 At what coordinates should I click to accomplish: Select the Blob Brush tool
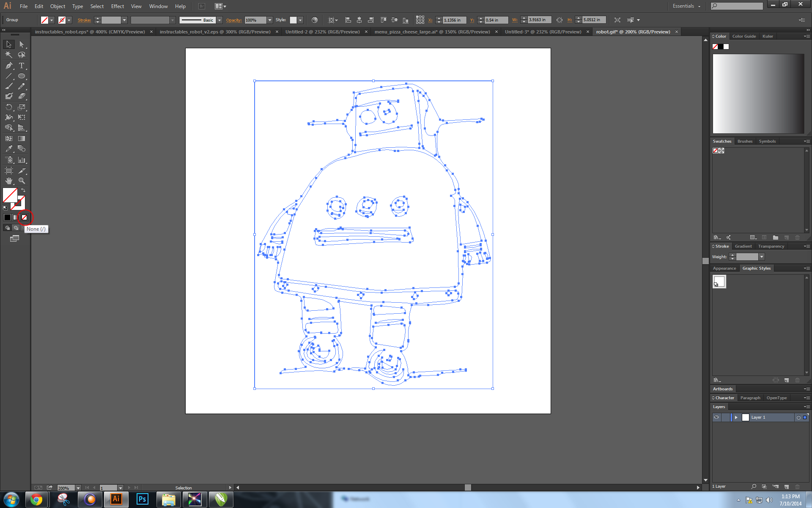pyautogui.click(x=9, y=96)
